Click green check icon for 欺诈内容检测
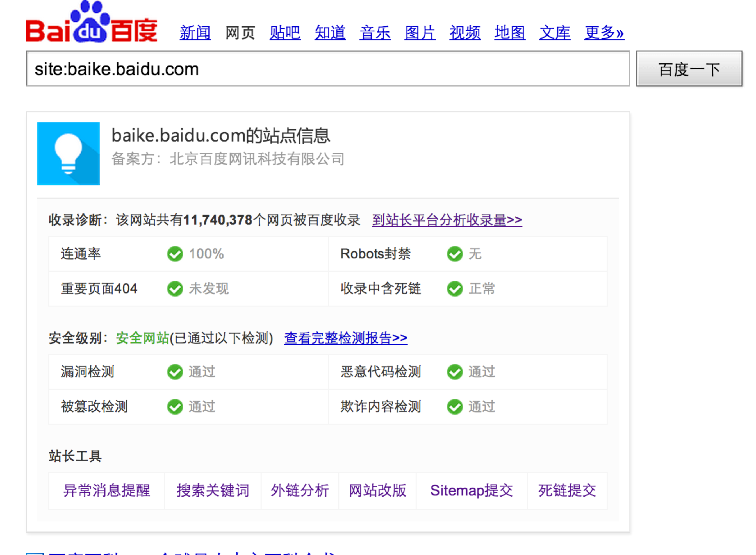Screen dimensions: 756x555 coord(455,407)
